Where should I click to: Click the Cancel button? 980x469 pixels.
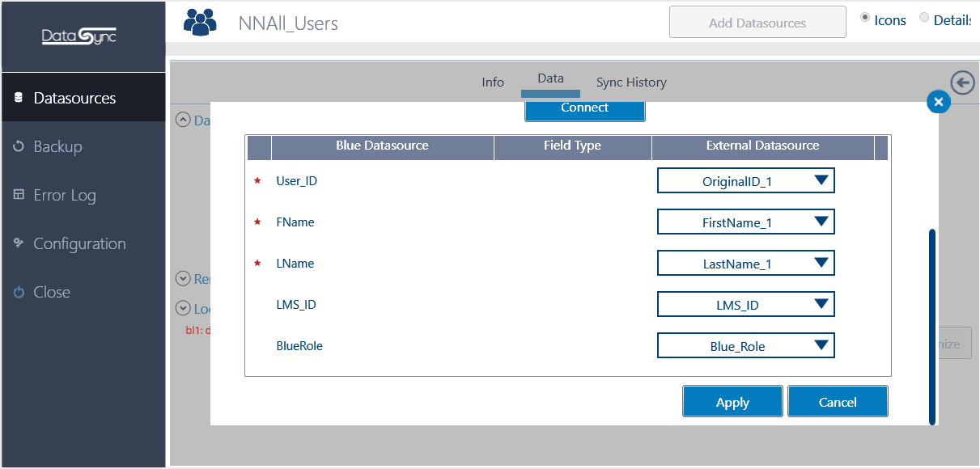coord(838,401)
